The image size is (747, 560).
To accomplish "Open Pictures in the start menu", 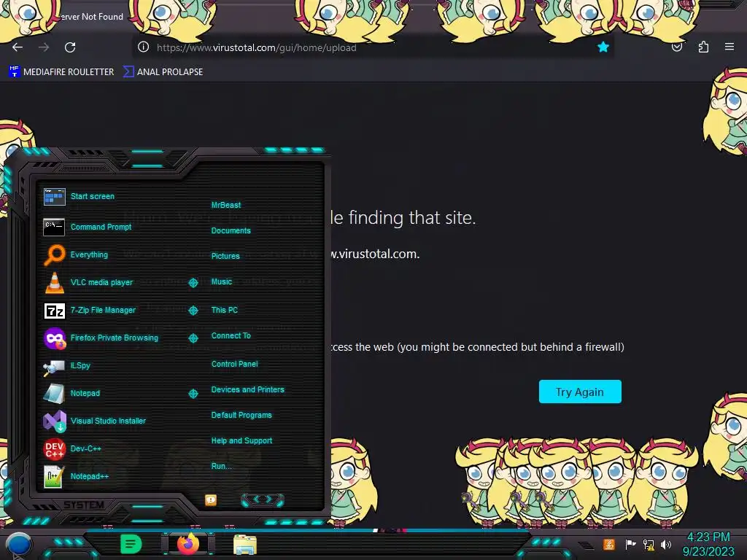I will (x=225, y=256).
